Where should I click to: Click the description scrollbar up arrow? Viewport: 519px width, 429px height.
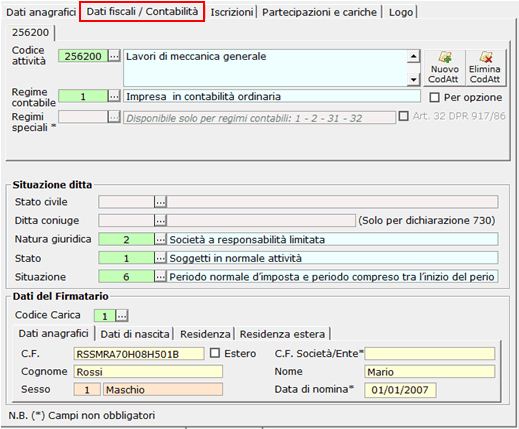413,56
